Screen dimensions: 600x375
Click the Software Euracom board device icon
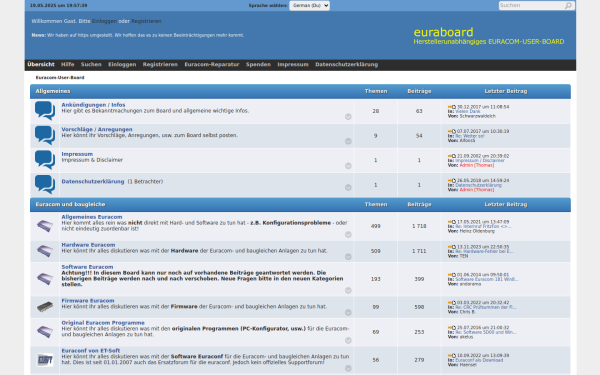tap(45, 279)
